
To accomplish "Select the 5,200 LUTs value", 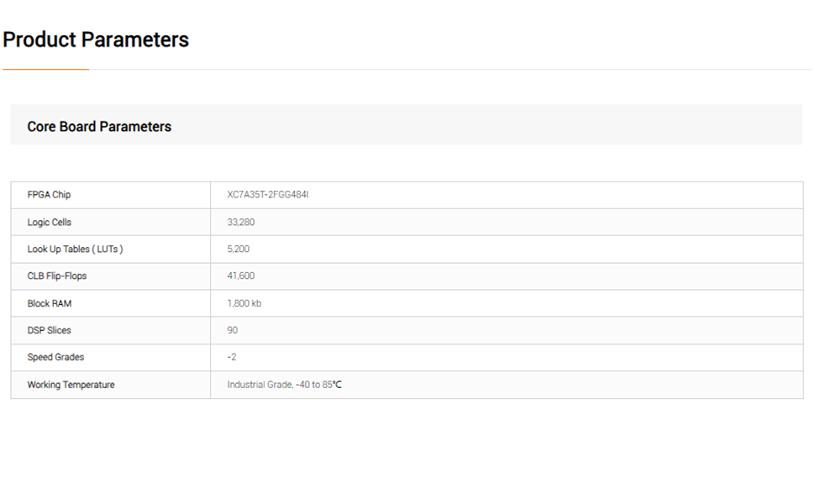I will tap(239, 249).
